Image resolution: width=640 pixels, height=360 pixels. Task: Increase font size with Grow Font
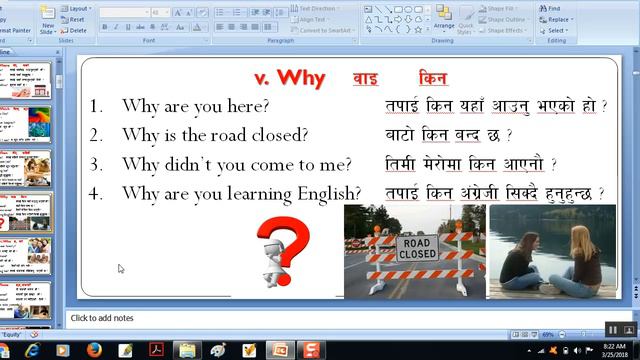[178, 13]
